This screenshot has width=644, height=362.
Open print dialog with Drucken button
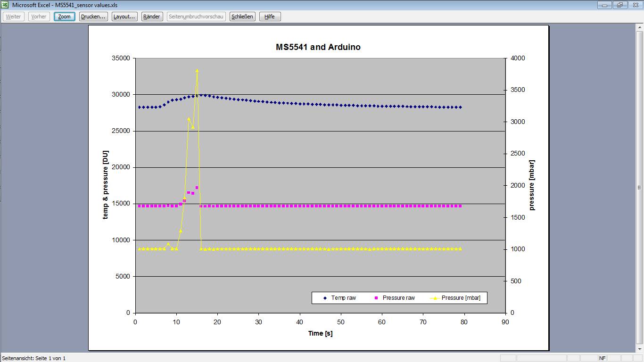tap(93, 16)
